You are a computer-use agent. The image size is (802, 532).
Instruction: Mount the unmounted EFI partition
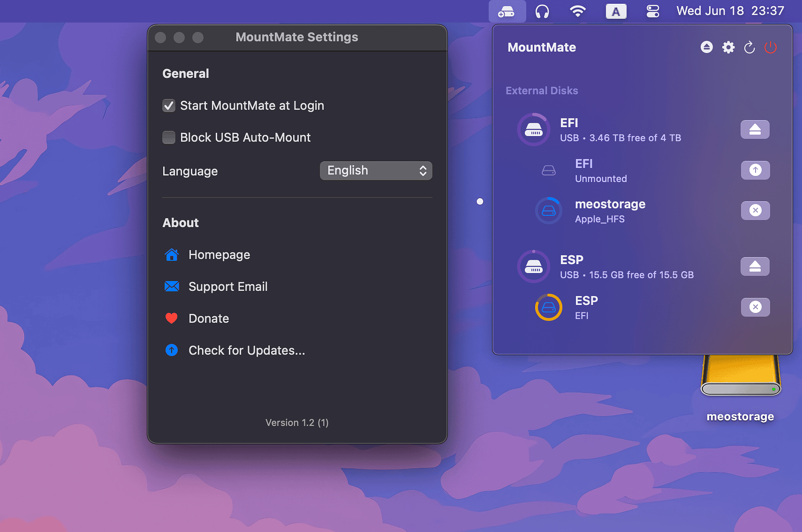755,170
